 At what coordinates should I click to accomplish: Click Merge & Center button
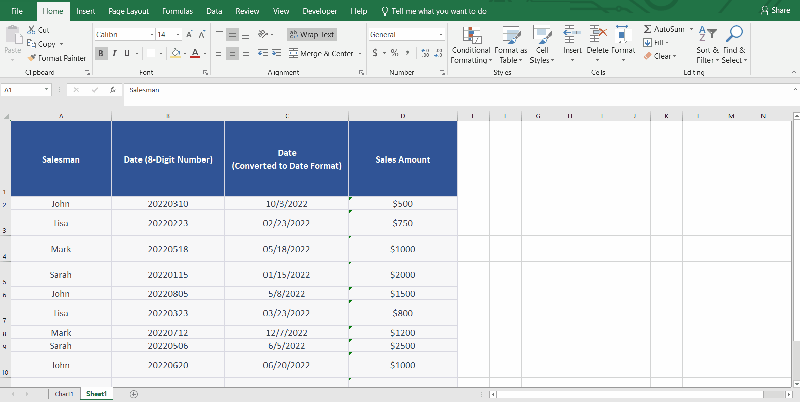(321, 53)
